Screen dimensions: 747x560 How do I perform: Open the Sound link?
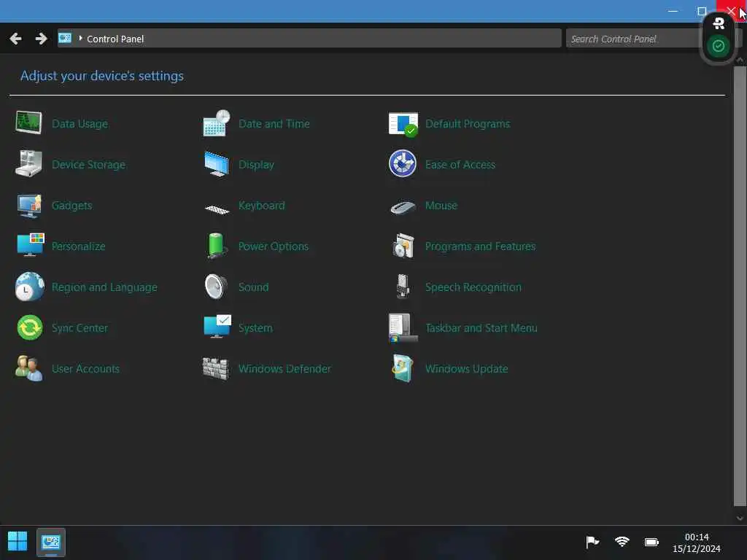(253, 287)
